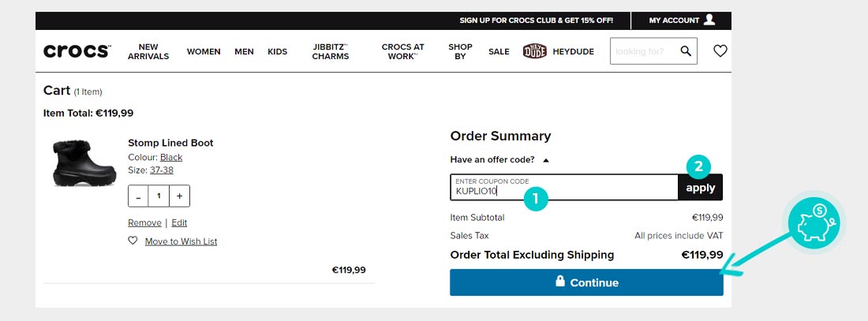Screen dimensions: 868x321
Task: Click the Stomp Lined Boot thumbnail
Action: pyautogui.click(x=74, y=162)
